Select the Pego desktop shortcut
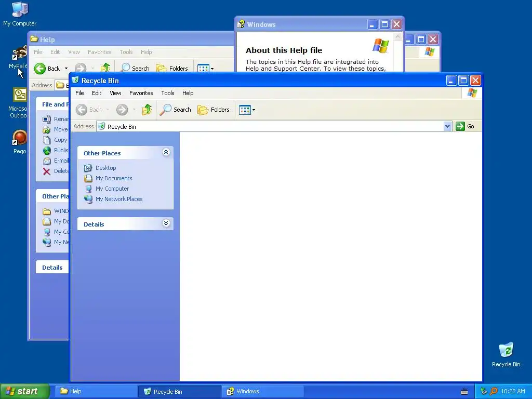Screen dimensions: 532x399 pyautogui.click(x=20, y=142)
